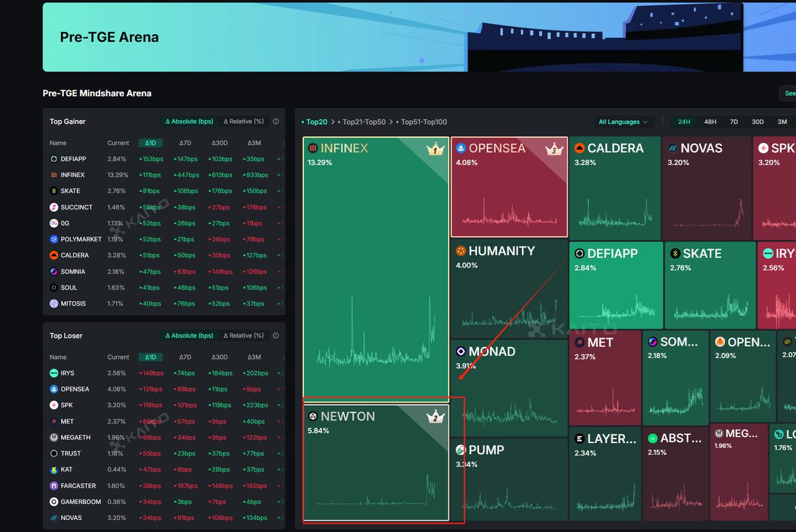Viewport: 796px width, 532px height.
Task: Click the OPENSEA logo in Top Loser list
Action: click(54, 389)
